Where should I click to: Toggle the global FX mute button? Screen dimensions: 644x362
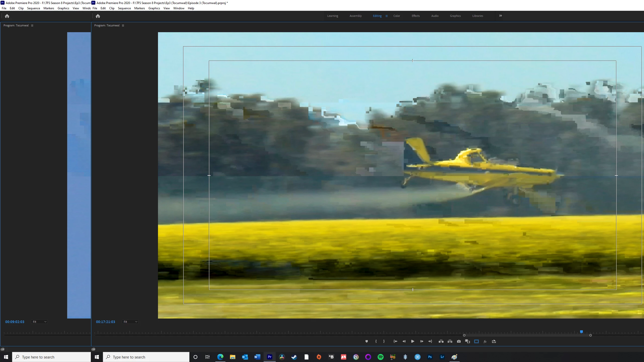pyautogui.click(x=485, y=341)
